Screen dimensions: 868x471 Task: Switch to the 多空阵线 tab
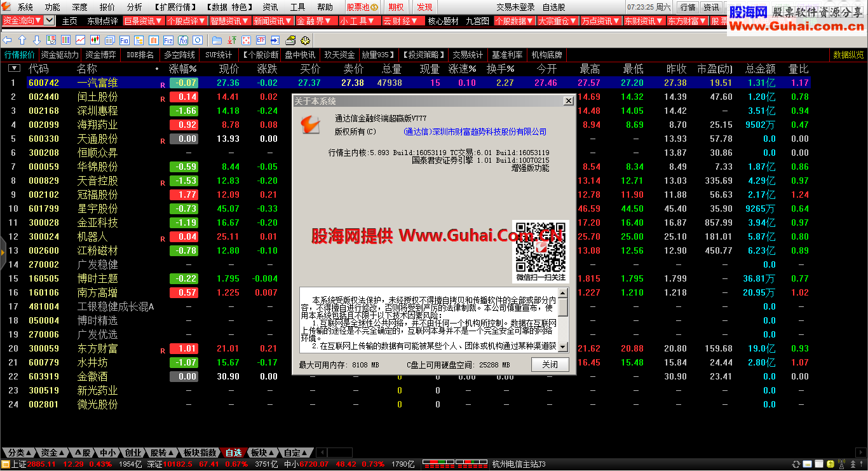179,55
